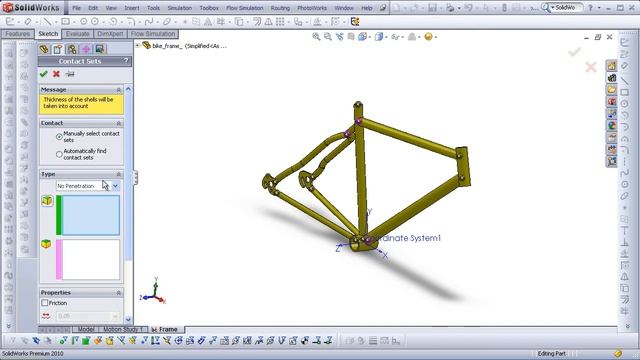Open the friction coefficient dropdown
640x360 pixels.
coord(115,316)
